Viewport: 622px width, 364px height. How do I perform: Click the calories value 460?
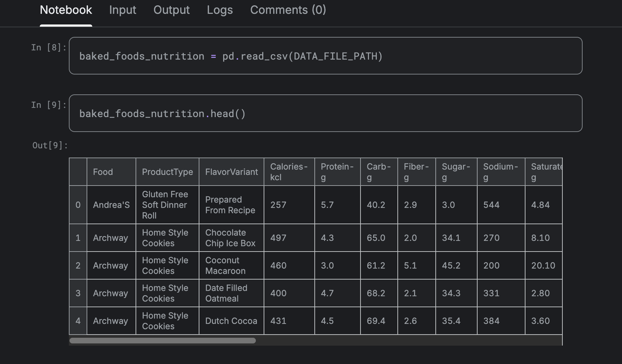[x=289, y=265]
